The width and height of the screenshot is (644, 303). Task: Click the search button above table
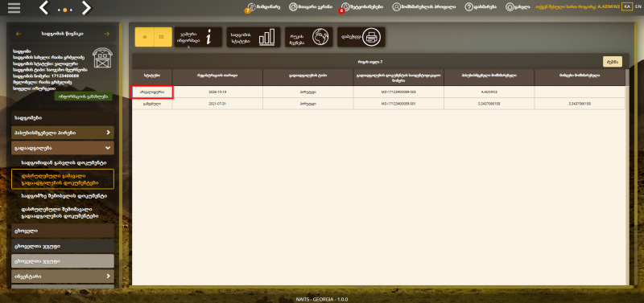click(613, 62)
